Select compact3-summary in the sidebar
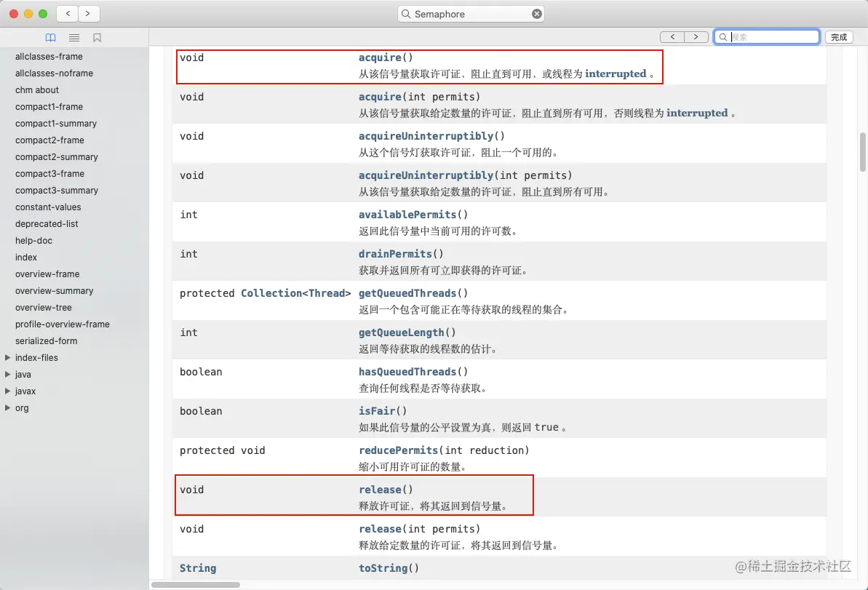The width and height of the screenshot is (868, 590). (57, 191)
